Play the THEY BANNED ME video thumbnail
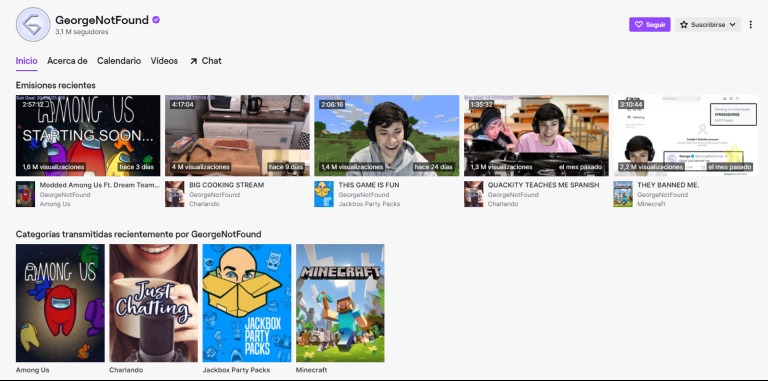Viewport: 768px width, 381px height. (x=685, y=136)
